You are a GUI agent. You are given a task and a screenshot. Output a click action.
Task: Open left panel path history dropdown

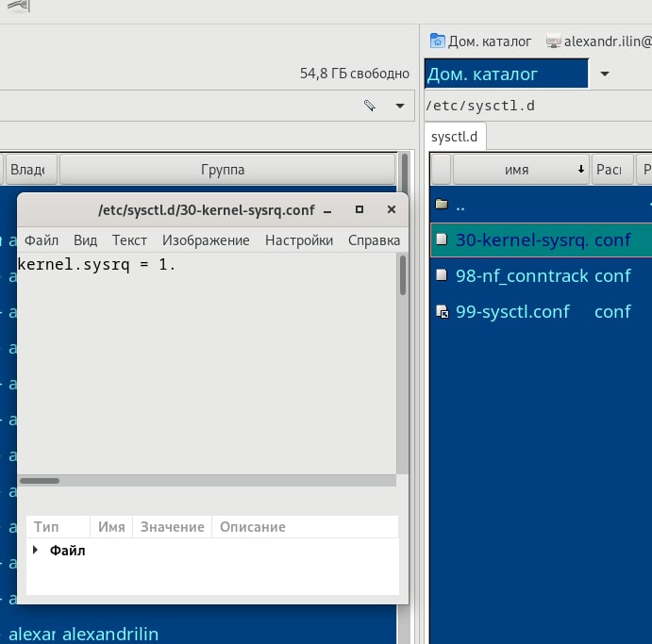pos(400,106)
